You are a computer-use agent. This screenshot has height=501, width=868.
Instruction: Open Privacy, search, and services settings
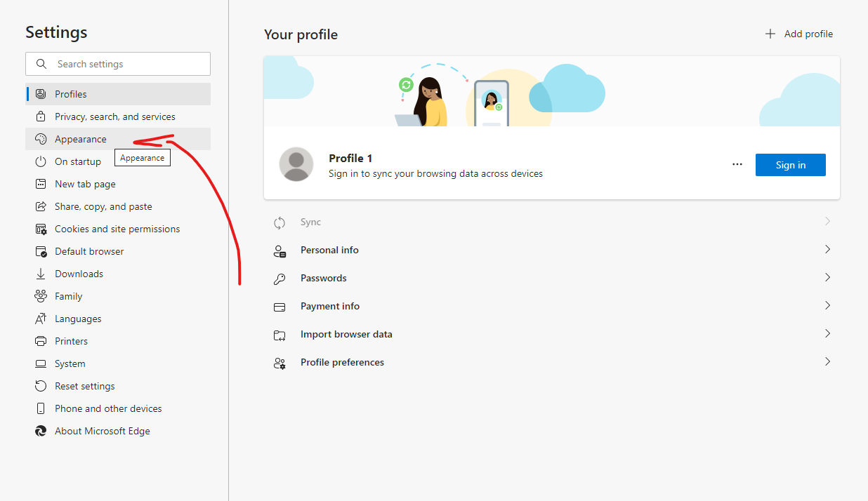tap(114, 116)
